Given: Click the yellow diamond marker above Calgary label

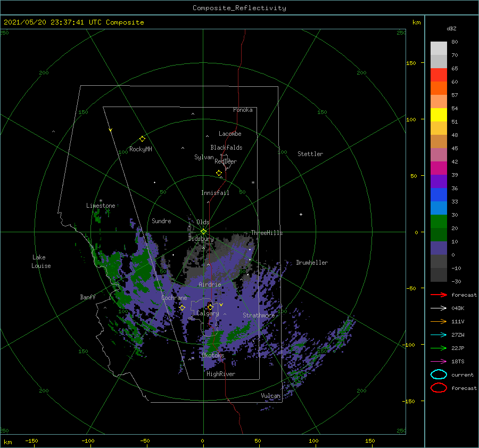Looking at the screenshot, I should (x=210, y=307).
